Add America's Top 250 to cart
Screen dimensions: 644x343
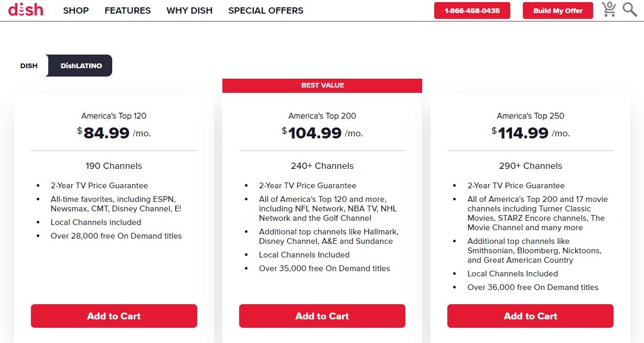(530, 316)
